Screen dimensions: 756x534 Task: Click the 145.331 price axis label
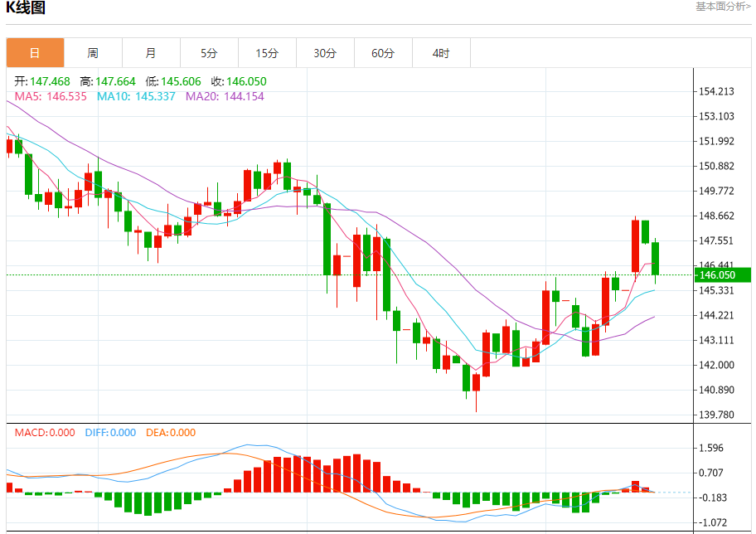(x=716, y=290)
